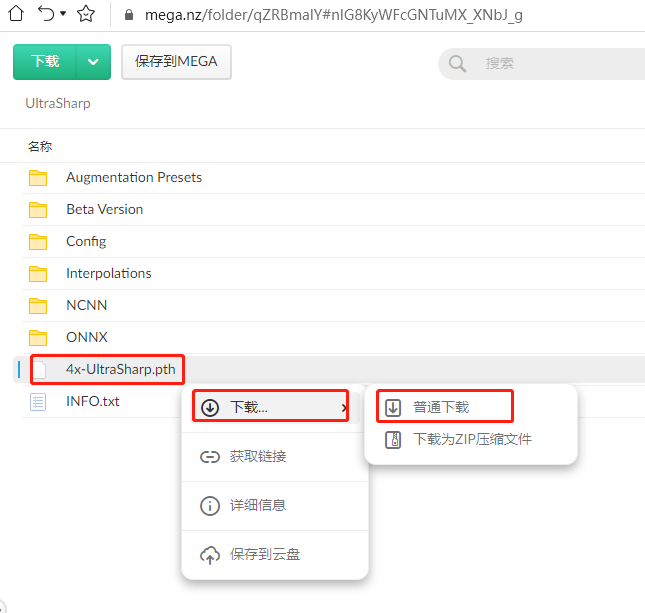Click the 保存到MEGA button
The width and height of the screenshot is (645, 613).
(176, 62)
